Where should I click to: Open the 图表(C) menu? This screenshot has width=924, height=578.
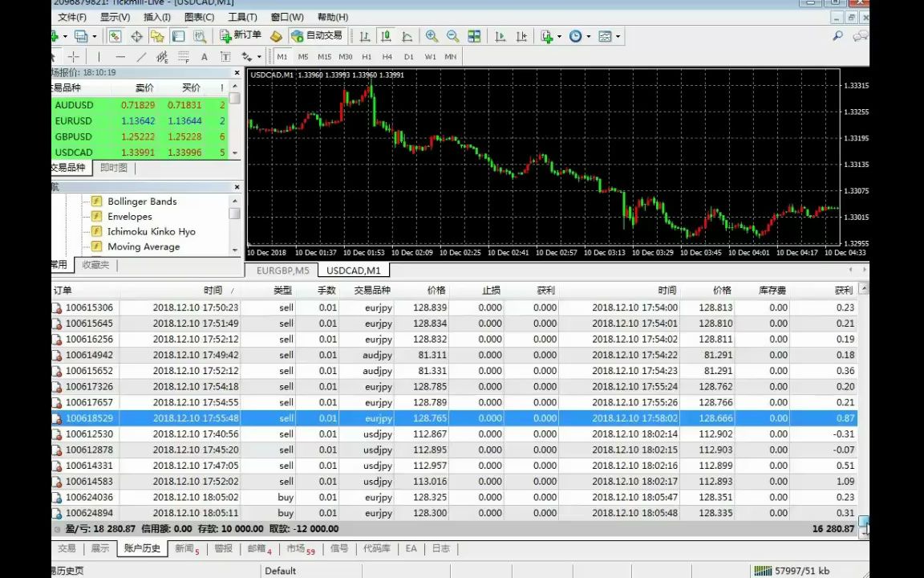click(199, 17)
